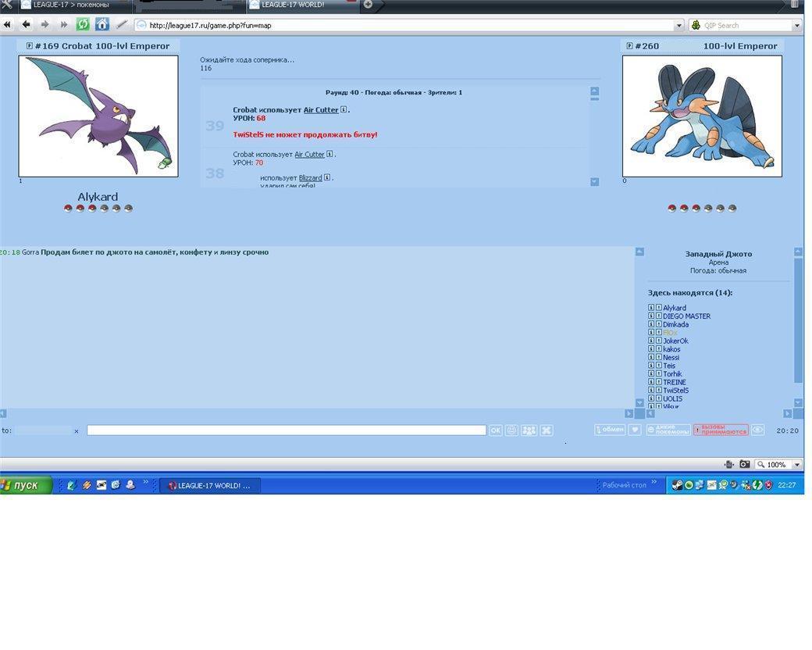This screenshot has height=650, width=812.
Task: Click the Crobat portrait image
Action: tap(98, 116)
